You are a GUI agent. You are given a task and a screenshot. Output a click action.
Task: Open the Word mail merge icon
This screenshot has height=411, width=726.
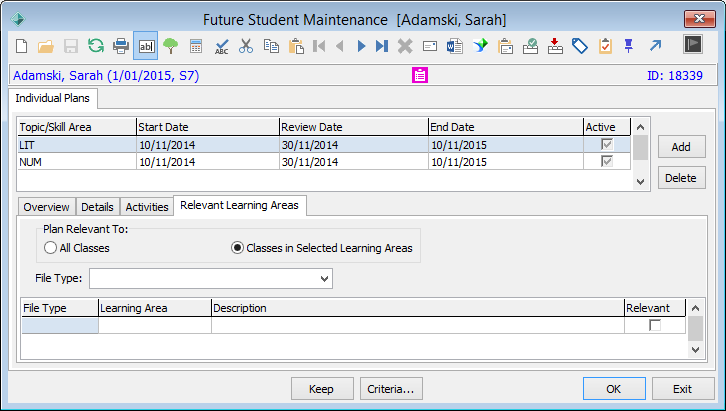click(455, 46)
